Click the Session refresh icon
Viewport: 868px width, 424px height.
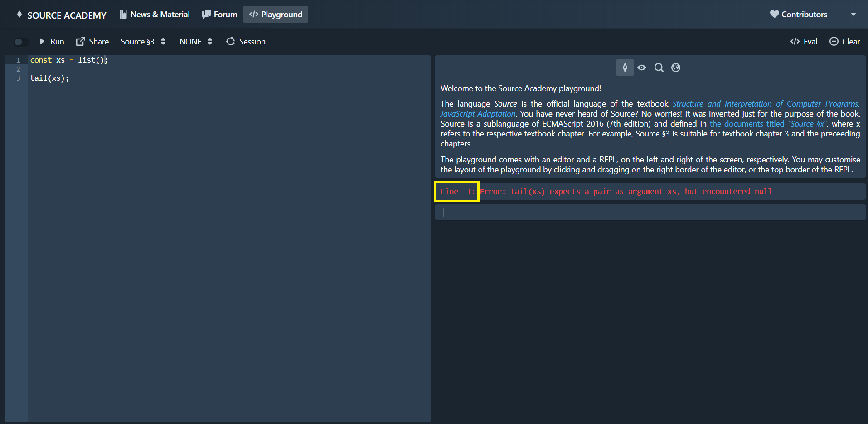click(231, 41)
